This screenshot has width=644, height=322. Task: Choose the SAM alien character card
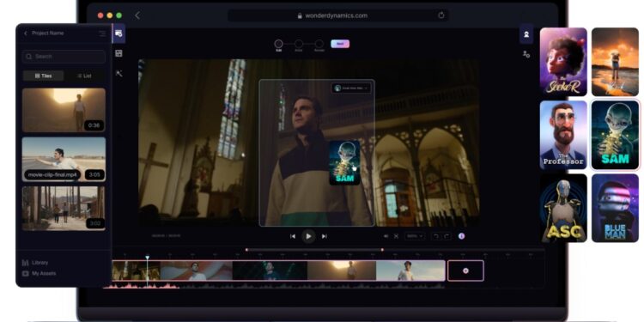click(x=615, y=135)
